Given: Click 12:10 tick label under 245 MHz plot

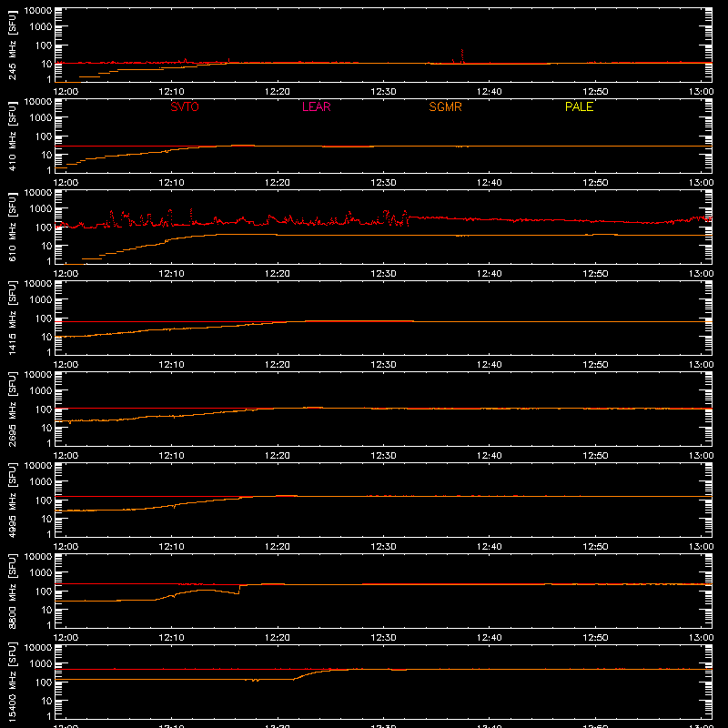Looking at the screenshot, I should (x=171, y=92).
